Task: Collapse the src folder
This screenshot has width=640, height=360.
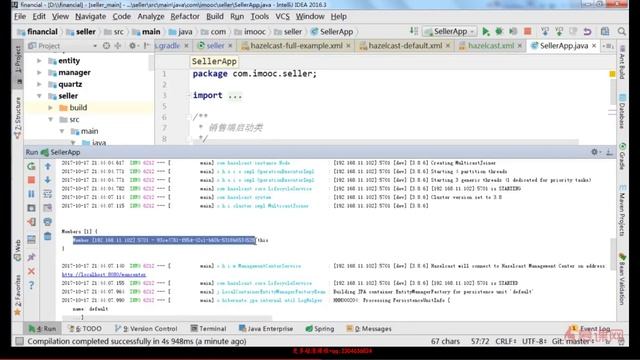Action: 50,119
